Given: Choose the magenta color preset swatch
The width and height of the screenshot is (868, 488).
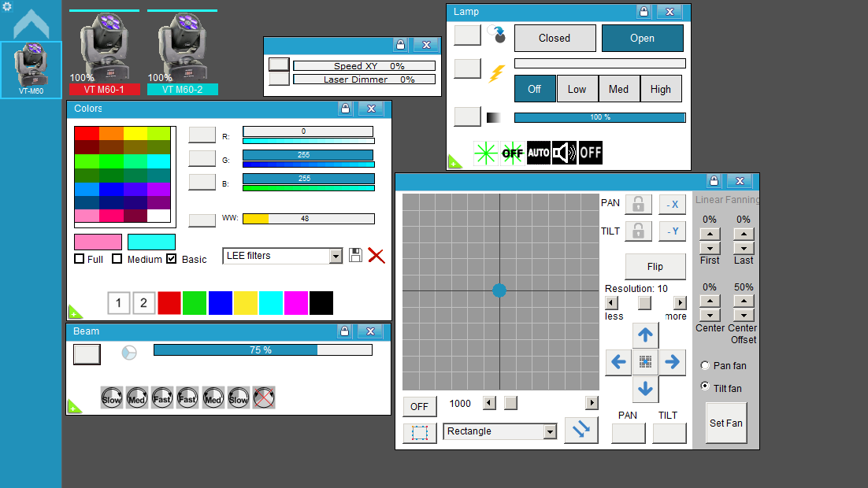Looking at the screenshot, I should pyautogui.click(x=296, y=303).
